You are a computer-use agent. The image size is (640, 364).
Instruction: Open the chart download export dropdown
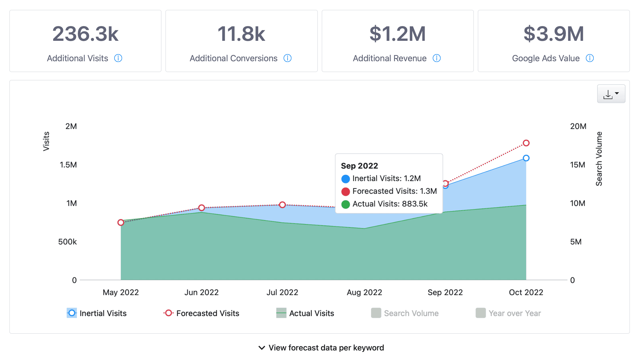[611, 94]
